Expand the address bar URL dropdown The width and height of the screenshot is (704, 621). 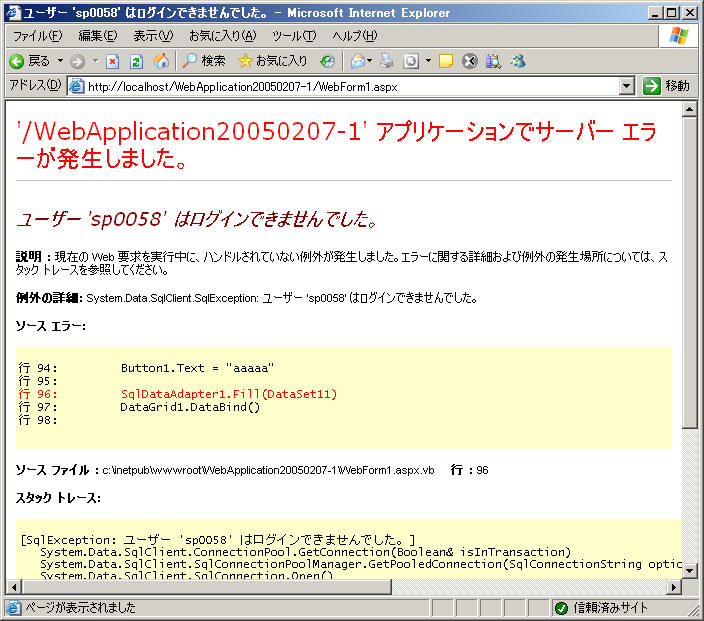[x=627, y=86]
